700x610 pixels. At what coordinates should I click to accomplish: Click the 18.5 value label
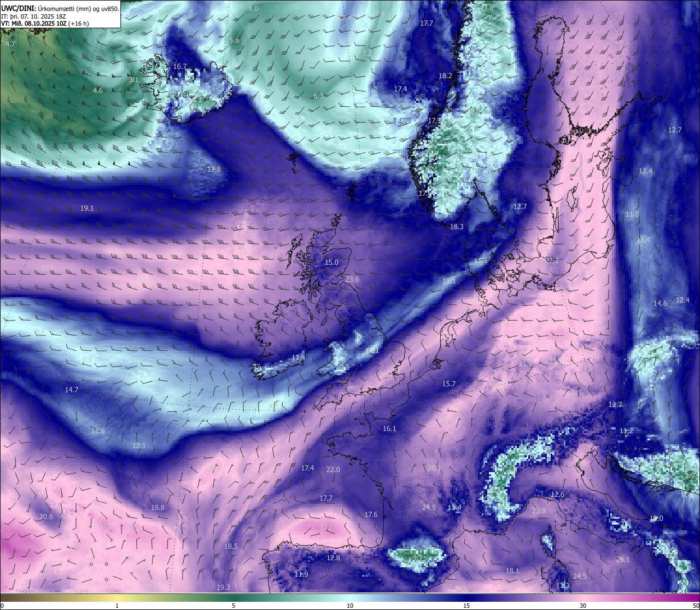(231, 547)
